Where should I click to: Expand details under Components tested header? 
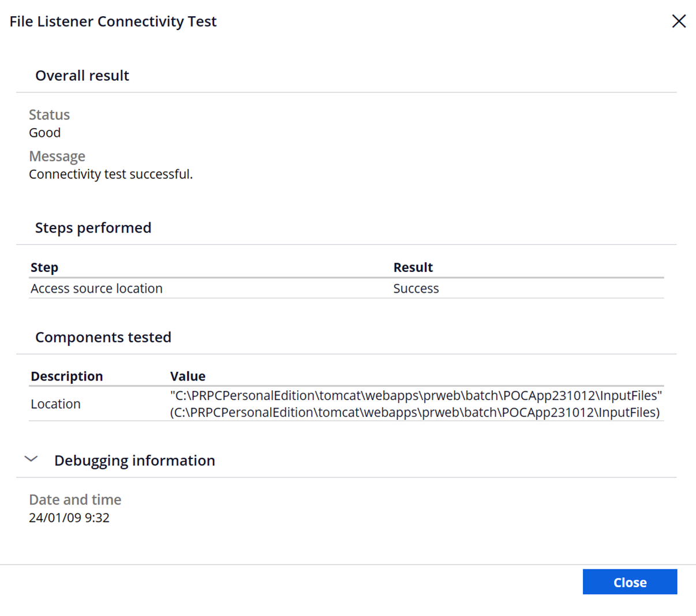pos(103,337)
